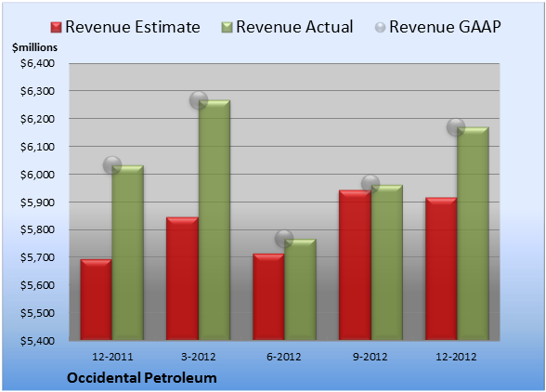Select the 'Revenue GAAP' legend label
Viewport: 546px width, 392px height.
445,27
